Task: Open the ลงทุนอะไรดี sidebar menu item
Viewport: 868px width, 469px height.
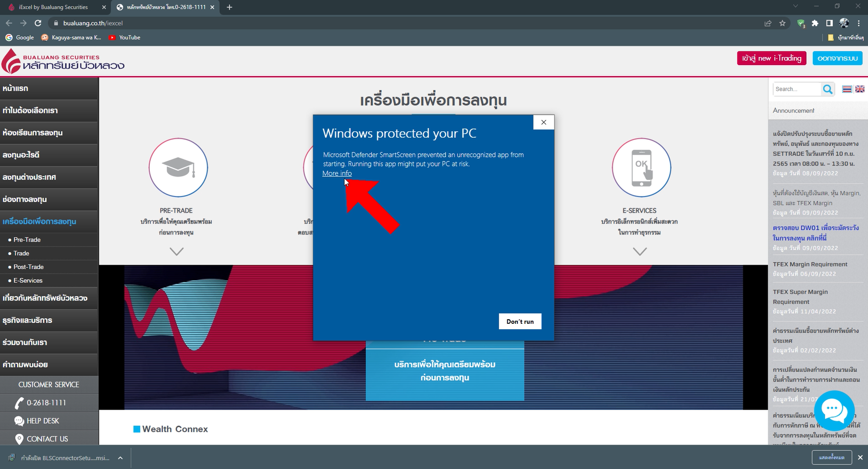Action: [x=49, y=155]
